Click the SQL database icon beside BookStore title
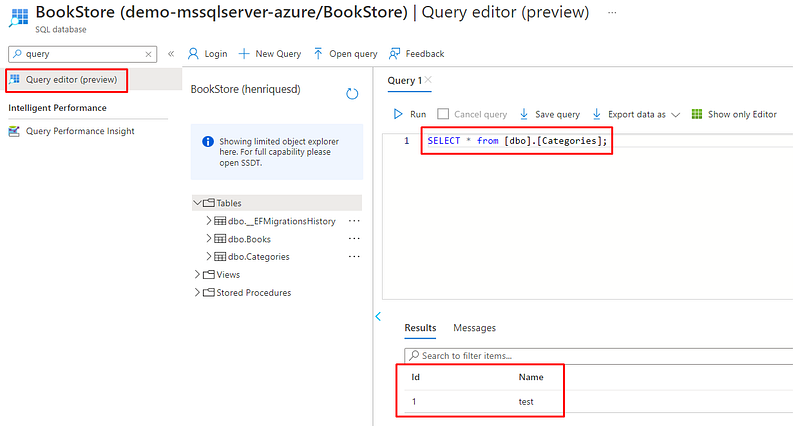Image resolution: width=800 pixels, height=426 pixels. click(x=19, y=17)
